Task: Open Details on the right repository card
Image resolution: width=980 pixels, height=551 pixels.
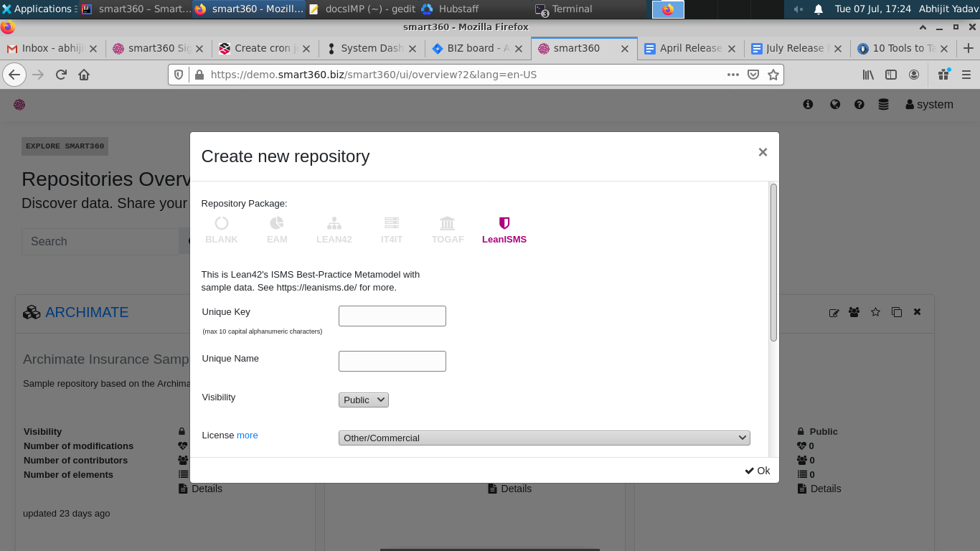Action: (x=819, y=489)
